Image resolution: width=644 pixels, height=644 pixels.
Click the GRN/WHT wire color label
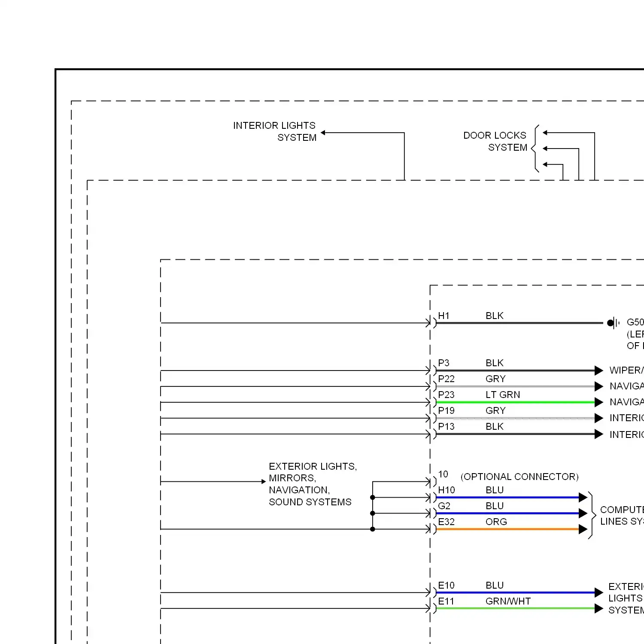(508, 601)
